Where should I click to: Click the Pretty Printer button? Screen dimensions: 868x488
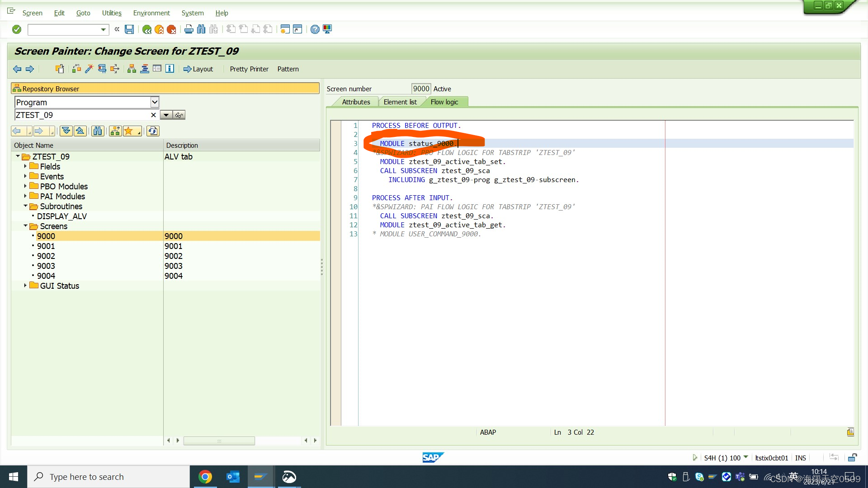pyautogui.click(x=249, y=69)
